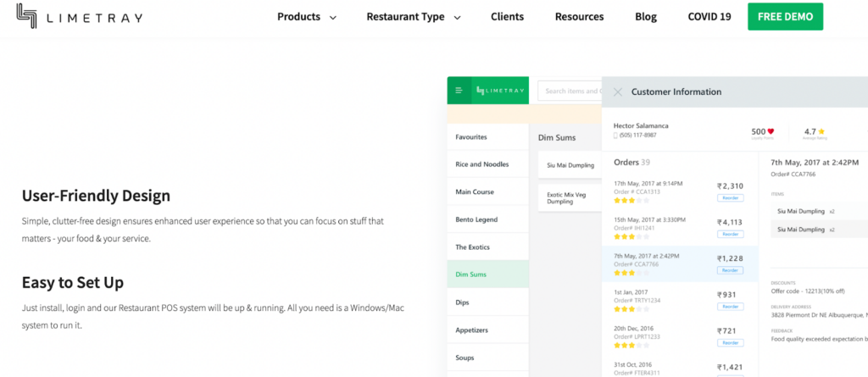Screen dimensions: 868x377
Task: Open the Clients page
Action: pyautogui.click(x=507, y=17)
